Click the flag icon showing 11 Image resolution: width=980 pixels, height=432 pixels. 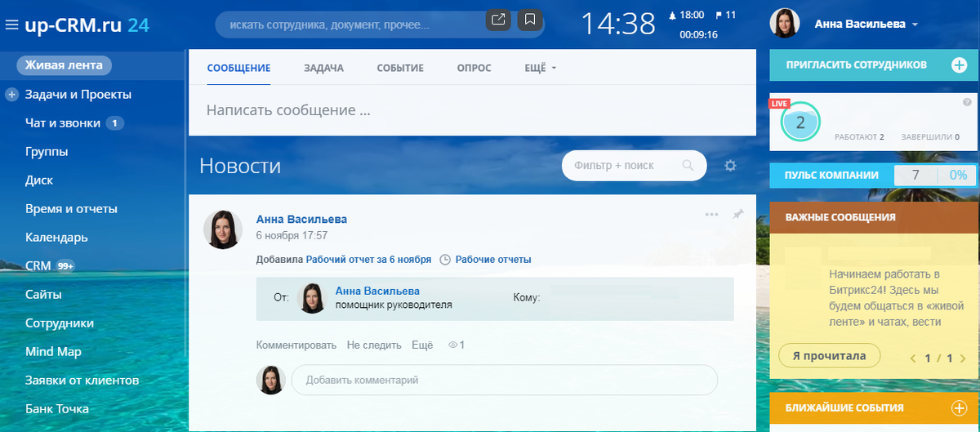[x=718, y=15]
